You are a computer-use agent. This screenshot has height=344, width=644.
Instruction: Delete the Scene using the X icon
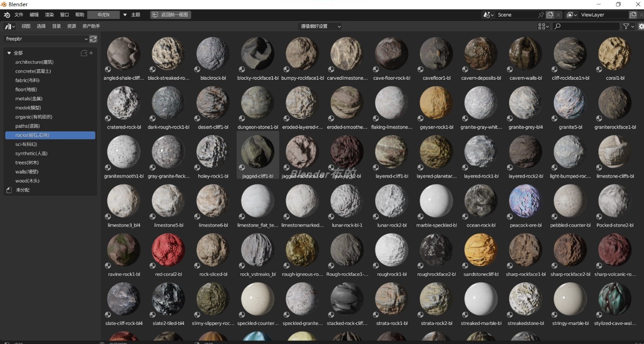[x=558, y=15]
